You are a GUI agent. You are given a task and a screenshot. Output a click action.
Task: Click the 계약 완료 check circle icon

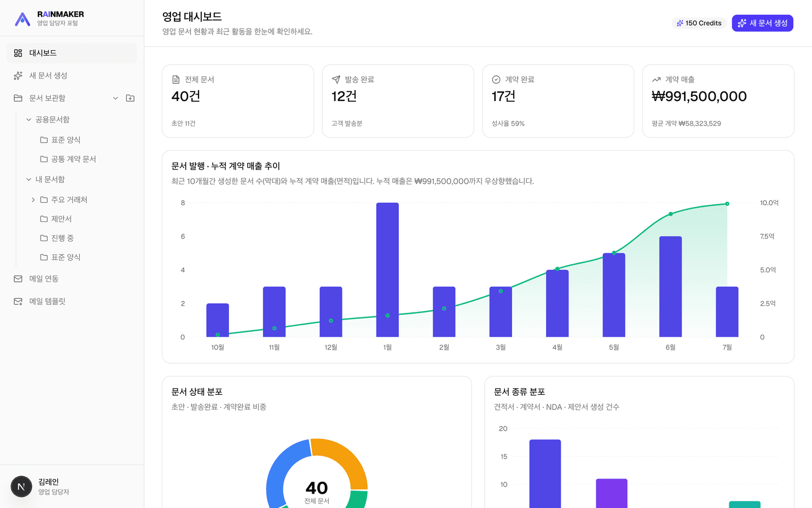(496, 80)
